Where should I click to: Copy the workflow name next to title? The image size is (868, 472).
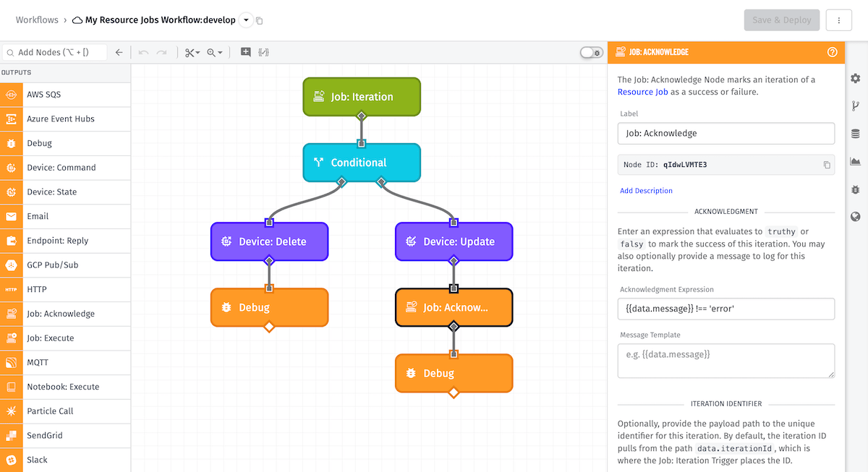coord(260,21)
